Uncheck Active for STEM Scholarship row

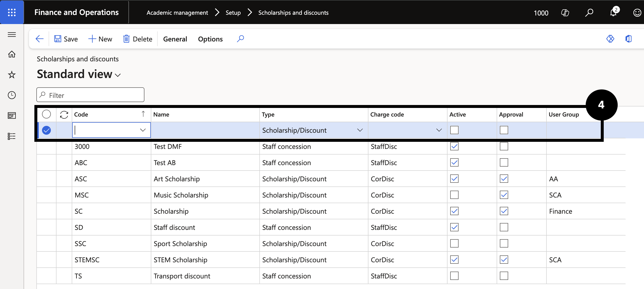click(454, 260)
